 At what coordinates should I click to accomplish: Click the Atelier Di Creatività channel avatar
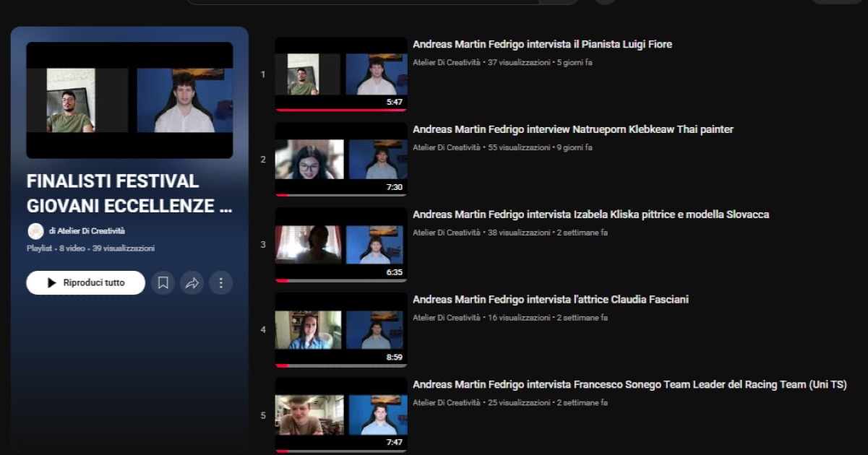tap(35, 231)
